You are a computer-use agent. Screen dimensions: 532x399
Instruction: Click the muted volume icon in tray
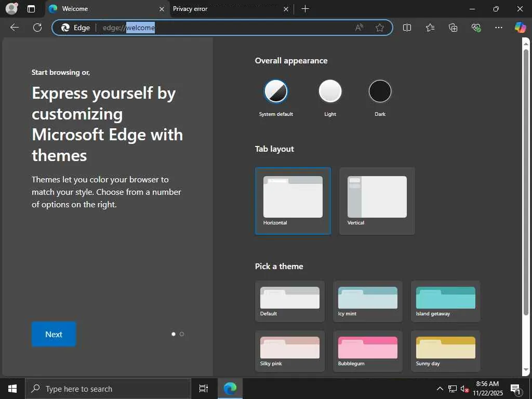[464, 389]
